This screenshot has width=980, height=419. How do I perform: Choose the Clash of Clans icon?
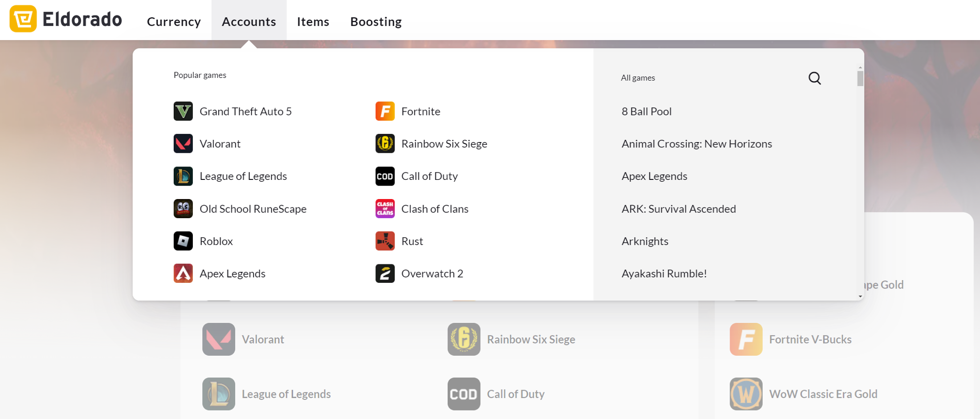pos(385,208)
